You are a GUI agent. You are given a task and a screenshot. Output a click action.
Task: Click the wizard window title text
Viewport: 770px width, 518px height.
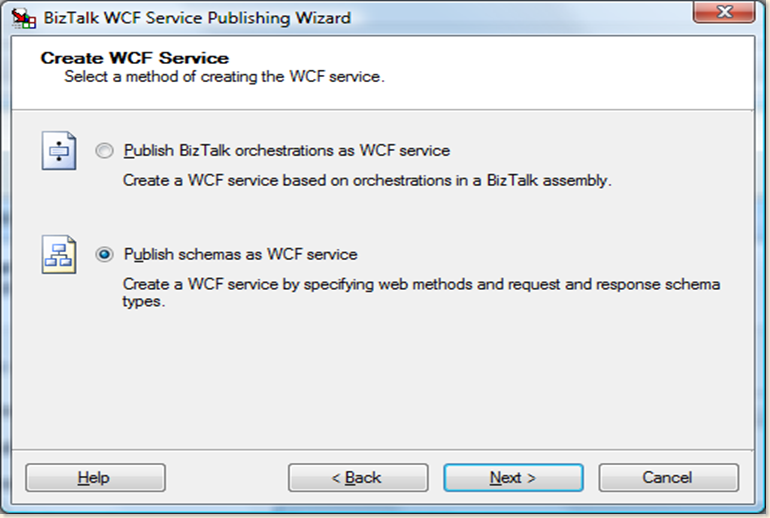coord(194,17)
